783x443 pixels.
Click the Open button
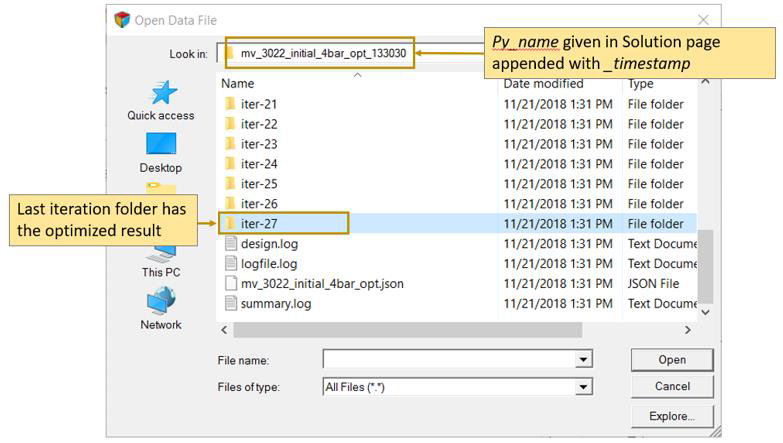click(671, 360)
